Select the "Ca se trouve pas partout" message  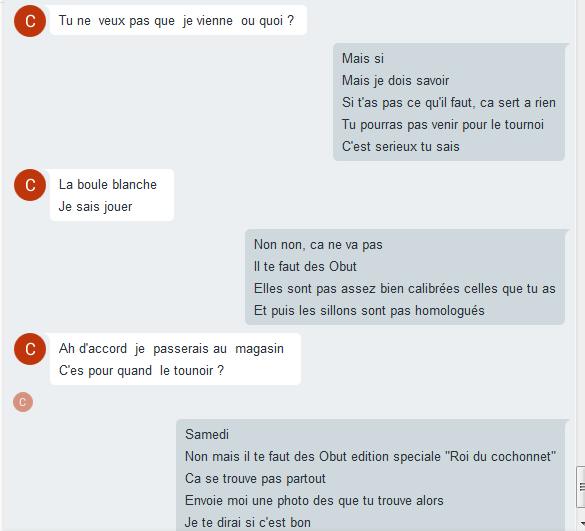click(x=255, y=479)
